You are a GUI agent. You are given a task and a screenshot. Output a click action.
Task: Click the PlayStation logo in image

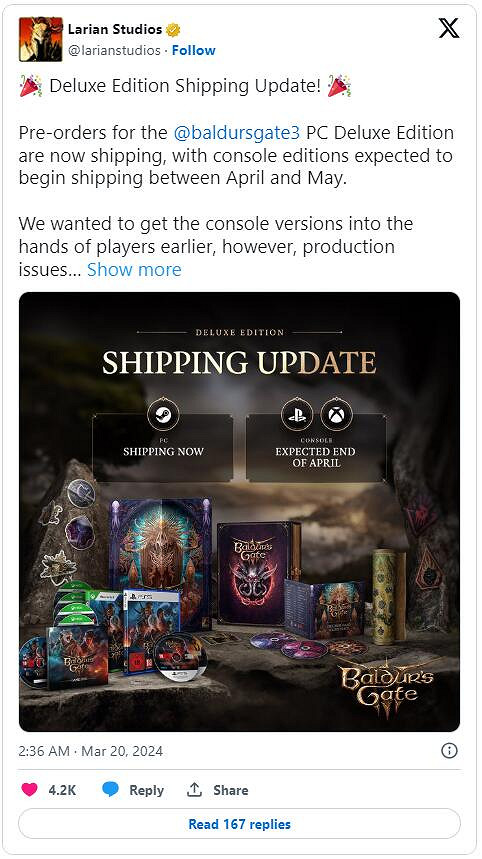(297, 414)
